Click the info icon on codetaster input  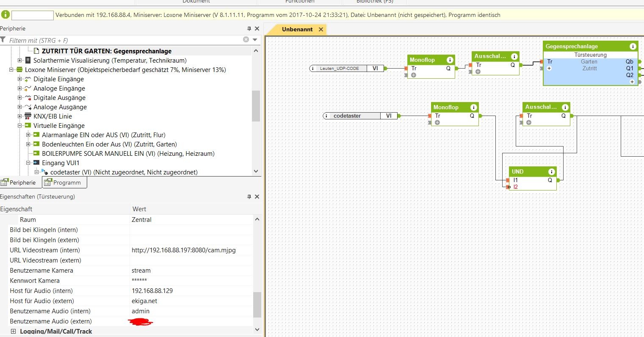(x=327, y=116)
